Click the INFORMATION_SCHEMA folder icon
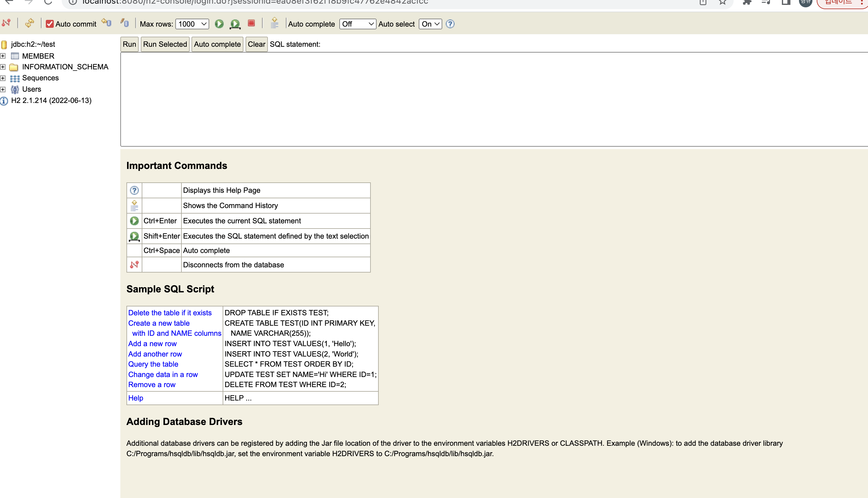Image resolution: width=868 pixels, height=498 pixels. (x=14, y=67)
